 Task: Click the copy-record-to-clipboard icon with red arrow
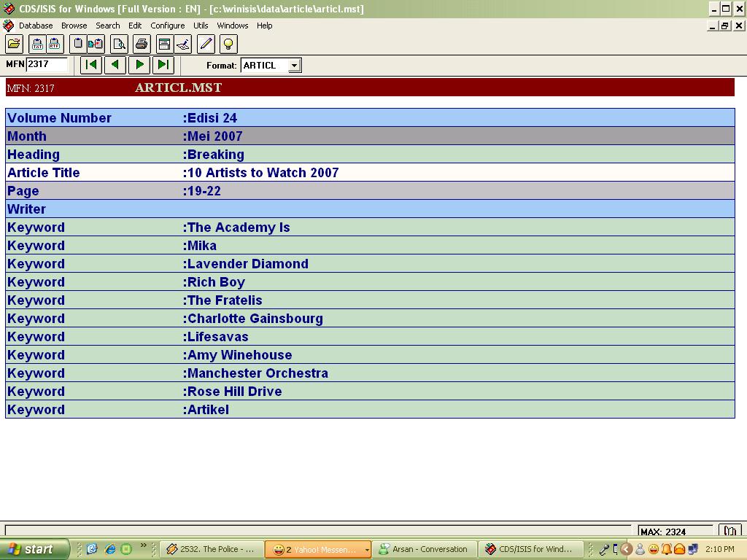click(x=96, y=44)
